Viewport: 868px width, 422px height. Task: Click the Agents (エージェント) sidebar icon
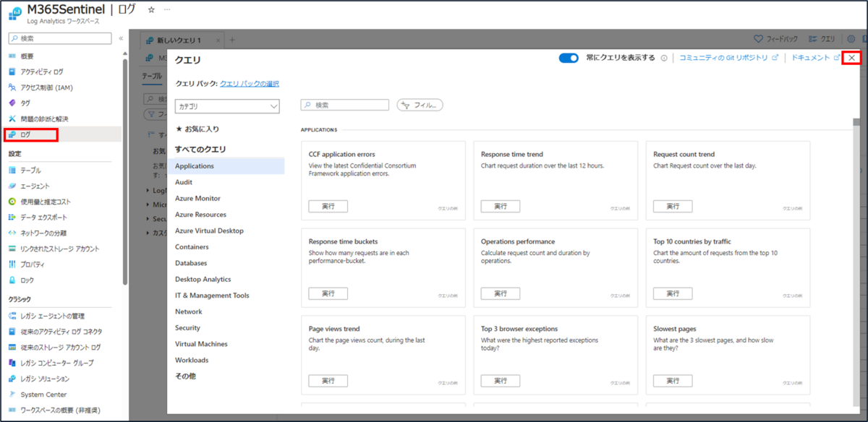(11, 186)
